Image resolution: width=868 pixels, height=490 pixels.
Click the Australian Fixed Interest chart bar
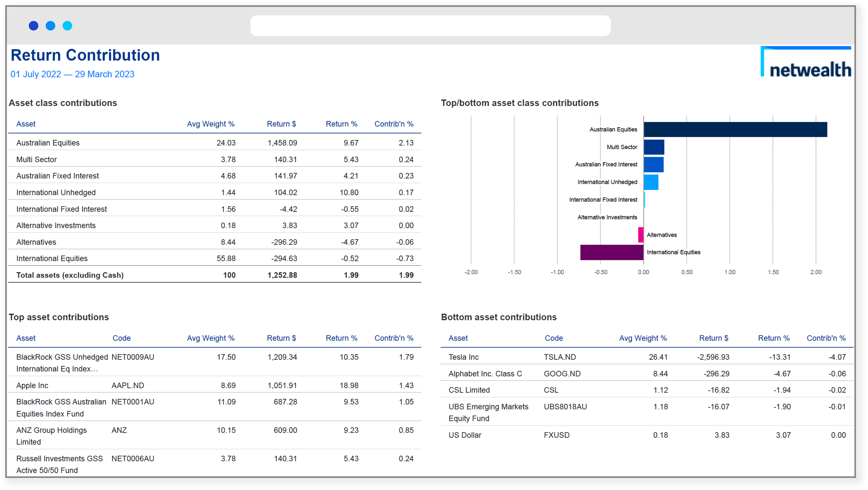pyautogui.click(x=653, y=164)
